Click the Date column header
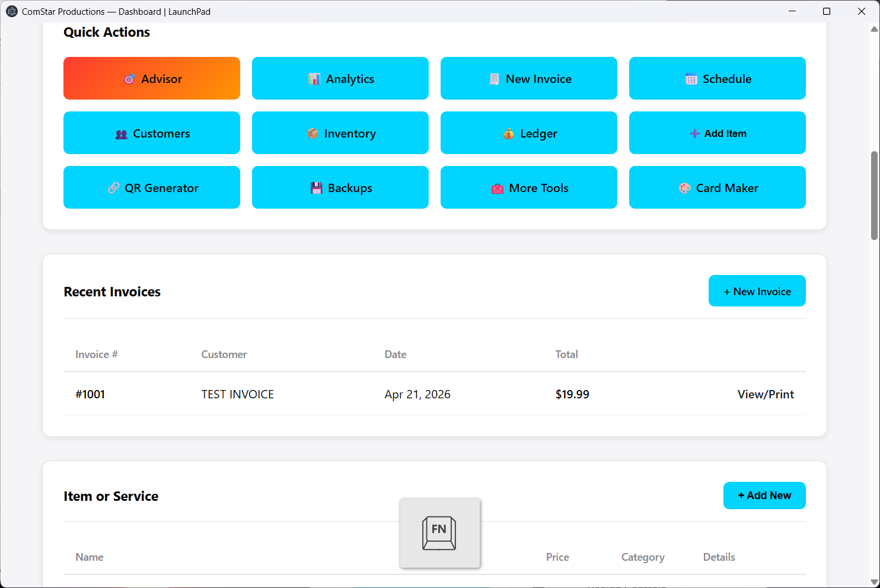880x588 pixels. click(x=395, y=354)
